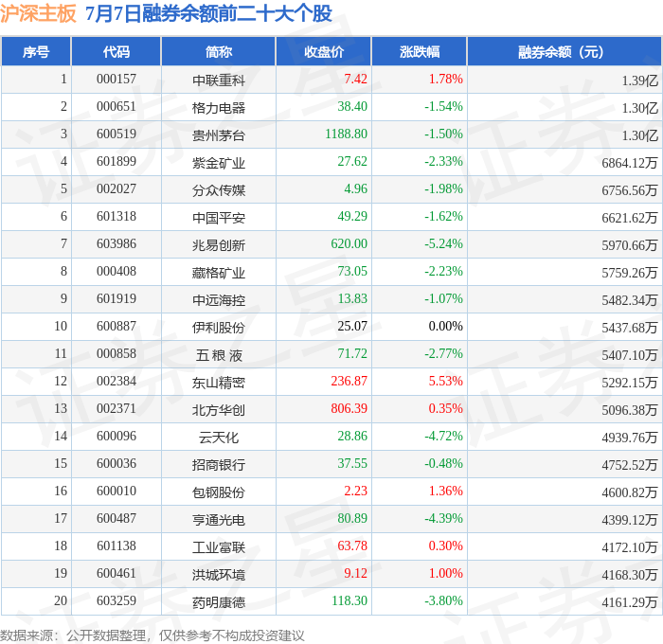Viewport: 663px width, 644px height.
Task: Click the 数据来源 footer note
Action: (x=152, y=635)
